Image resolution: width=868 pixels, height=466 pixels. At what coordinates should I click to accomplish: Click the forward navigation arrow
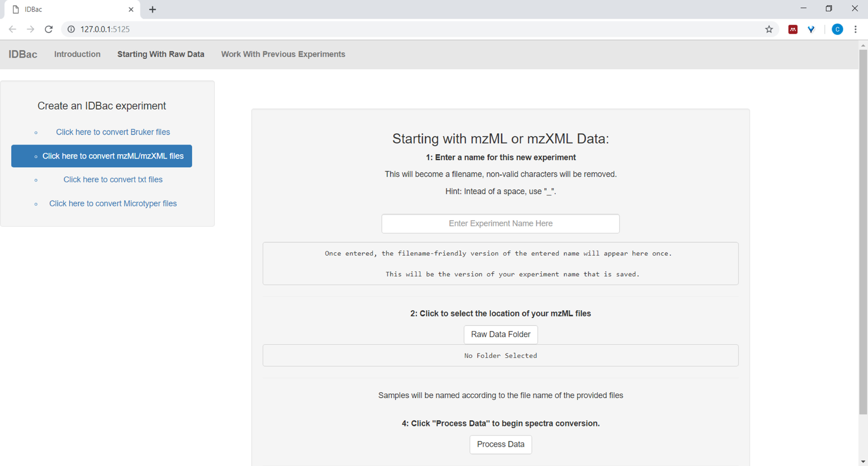pyautogui.click(x=30, y=29)
